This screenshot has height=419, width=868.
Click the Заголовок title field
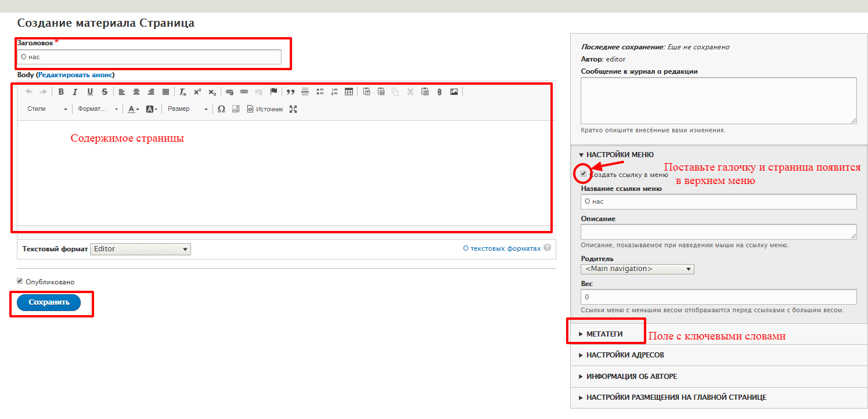click(149, 57)
